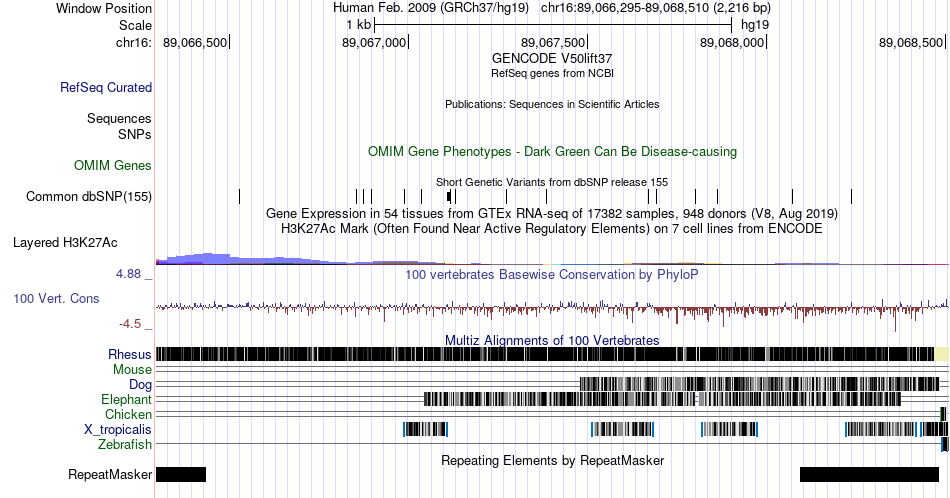
Task: Select the chr16: ruler label
Action: pyautogui.click(x=134, y=42)
